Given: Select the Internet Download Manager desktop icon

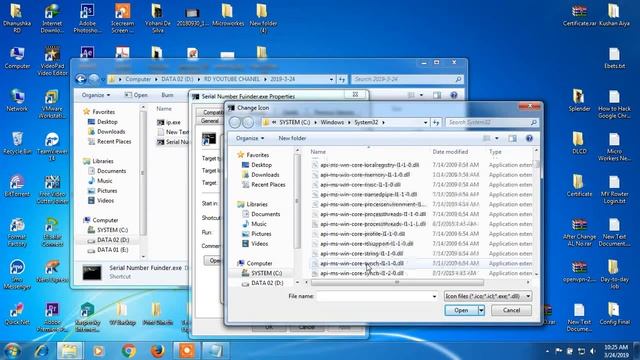Looking at the screenshot, I should click(x=52, y=18).
